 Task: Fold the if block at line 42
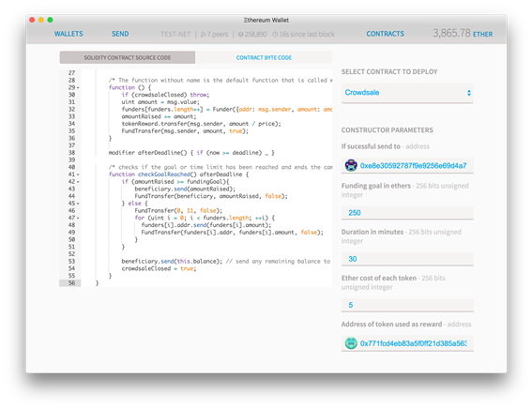[x=78, y=182]
